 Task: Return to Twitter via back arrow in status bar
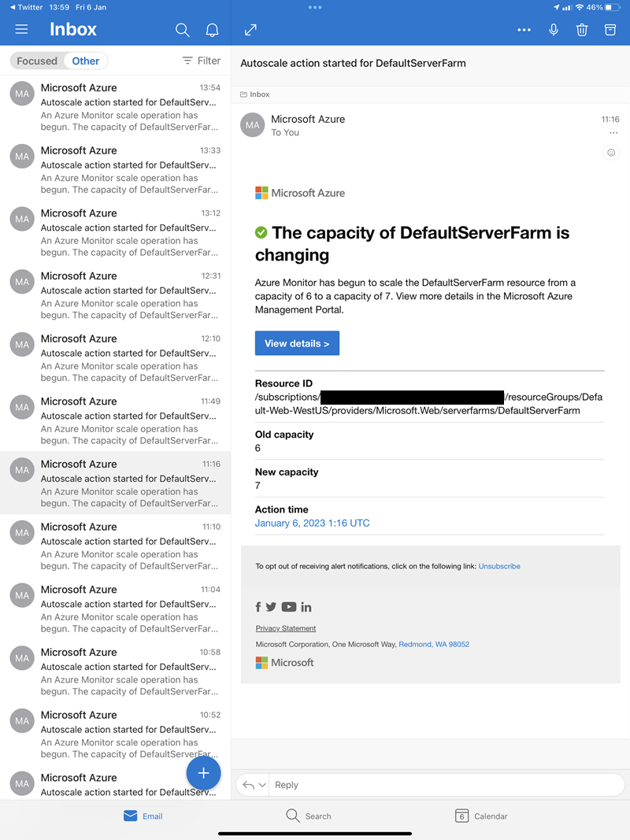pos(26,8)
